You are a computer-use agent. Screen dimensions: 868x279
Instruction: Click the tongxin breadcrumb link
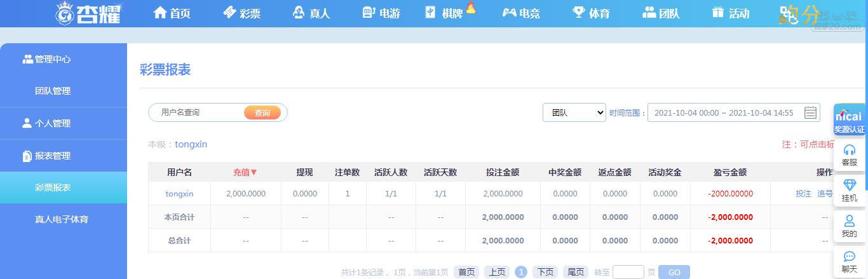pos(191,144)
